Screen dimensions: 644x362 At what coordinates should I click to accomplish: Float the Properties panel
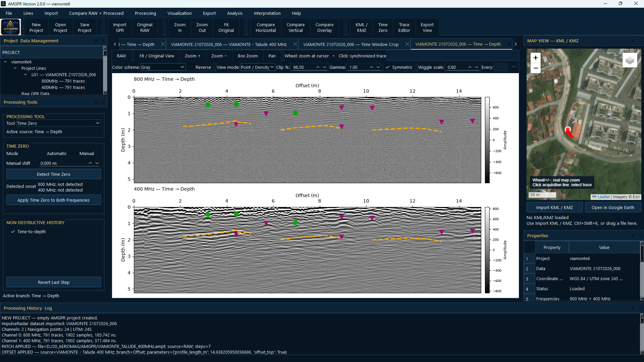point(633,236)
